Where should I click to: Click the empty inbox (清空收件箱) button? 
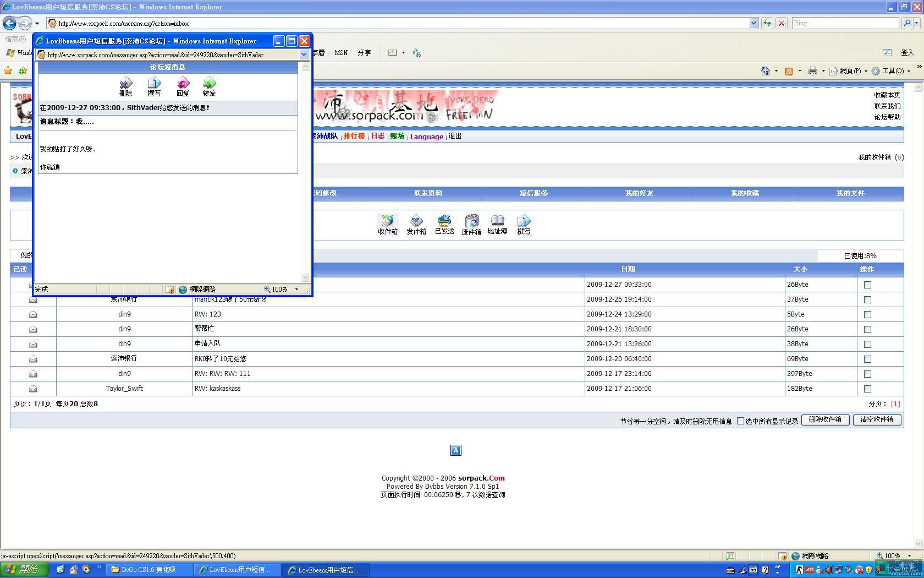877,419
